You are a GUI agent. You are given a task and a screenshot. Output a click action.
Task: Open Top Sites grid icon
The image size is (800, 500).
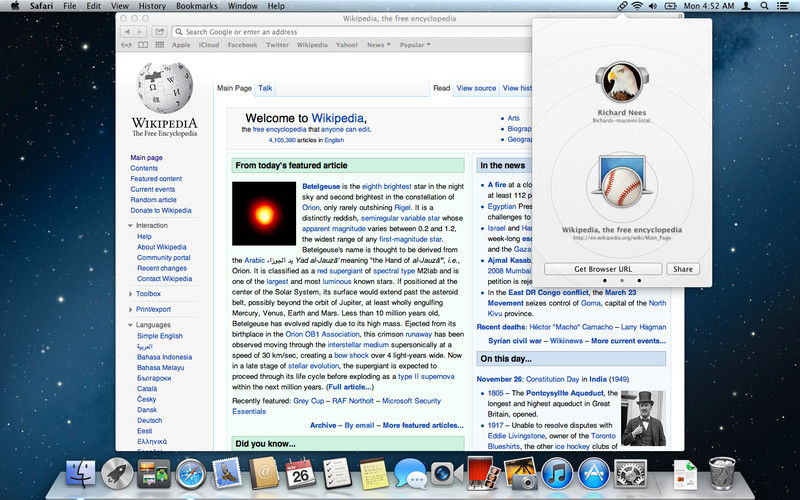(x=160, y=45)
